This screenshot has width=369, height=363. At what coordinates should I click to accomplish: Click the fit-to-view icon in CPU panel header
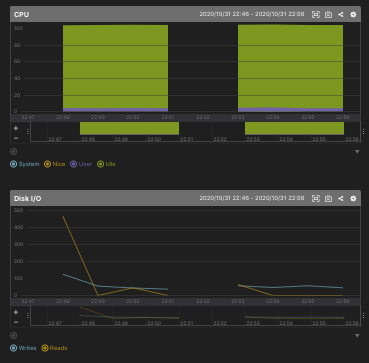[x=315, y=14]
